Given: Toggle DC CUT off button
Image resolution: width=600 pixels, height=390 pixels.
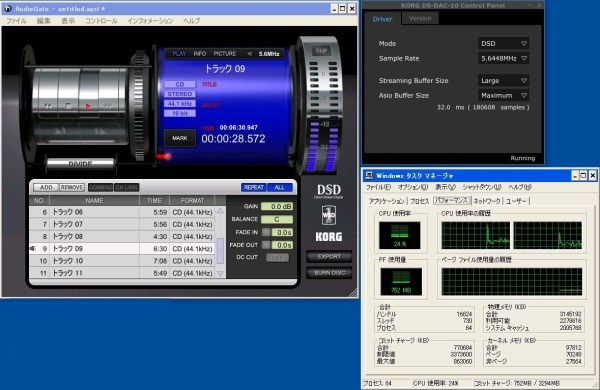Looking at the screenshot, I should [277, 258].
